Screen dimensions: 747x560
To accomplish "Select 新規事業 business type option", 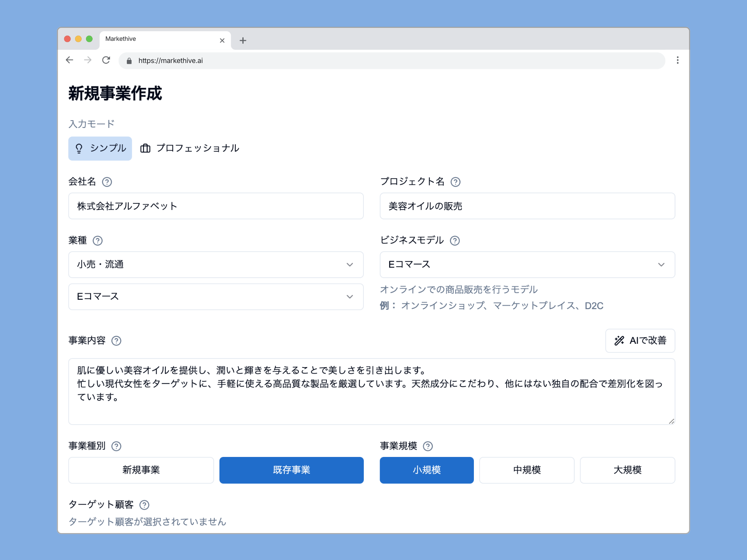I will [141, 470].
